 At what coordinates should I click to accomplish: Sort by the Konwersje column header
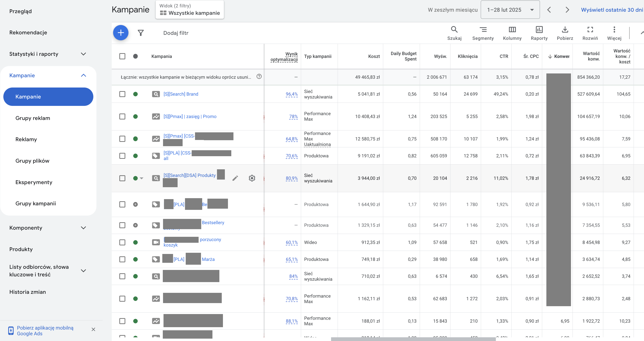click(x=559, y=56)
